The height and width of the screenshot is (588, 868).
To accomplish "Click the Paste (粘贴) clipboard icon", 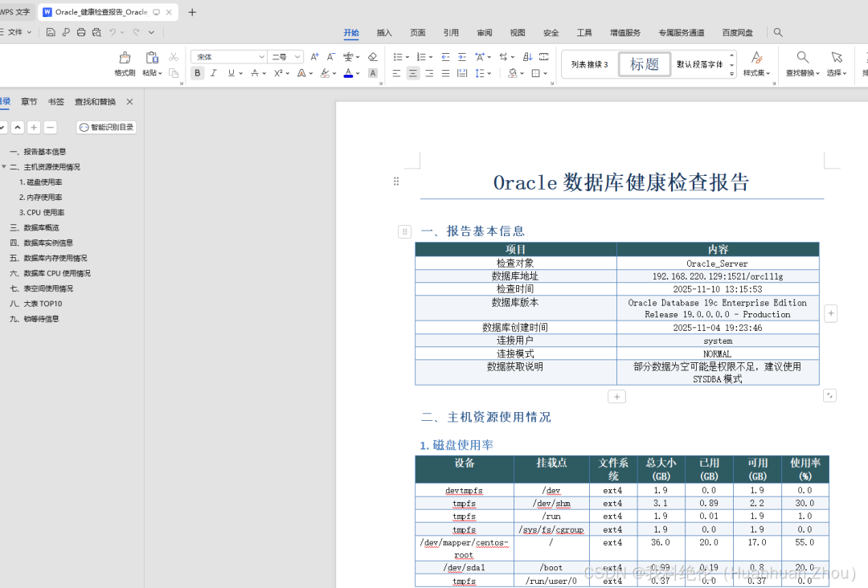I will 152,58.
